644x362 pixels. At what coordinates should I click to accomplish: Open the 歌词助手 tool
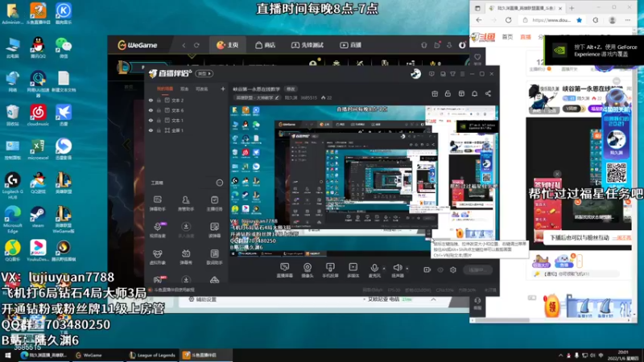click(x=214, y=257)
